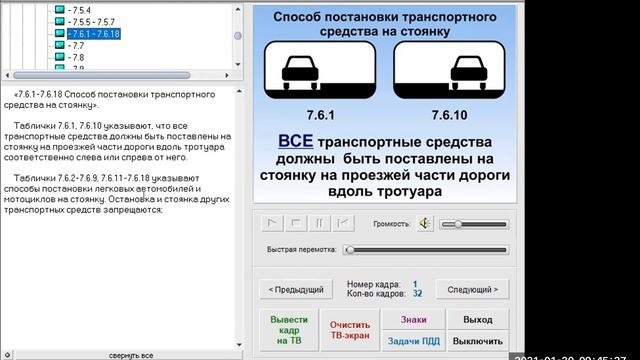The height and width of the screenshot is (360, 640).
Task: Click the slide icon beside 7.7
Action: 60,45
